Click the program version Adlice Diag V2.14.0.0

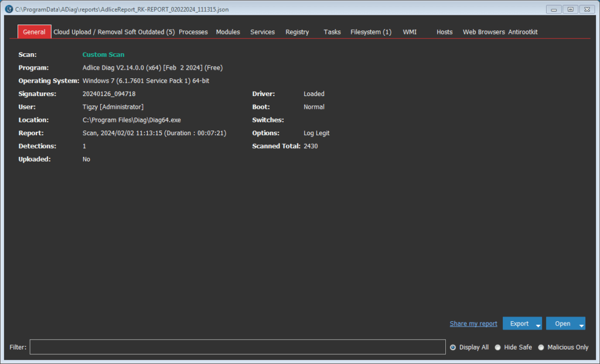[153, 68]
